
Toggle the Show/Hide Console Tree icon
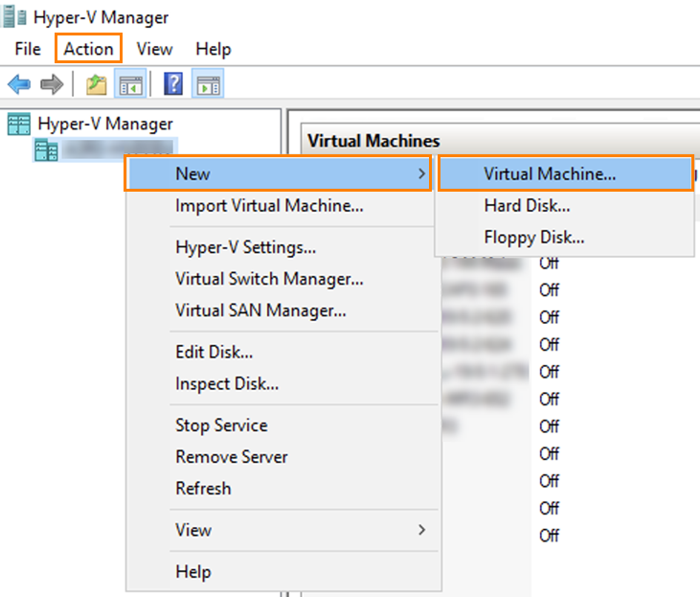pos(129,85)
